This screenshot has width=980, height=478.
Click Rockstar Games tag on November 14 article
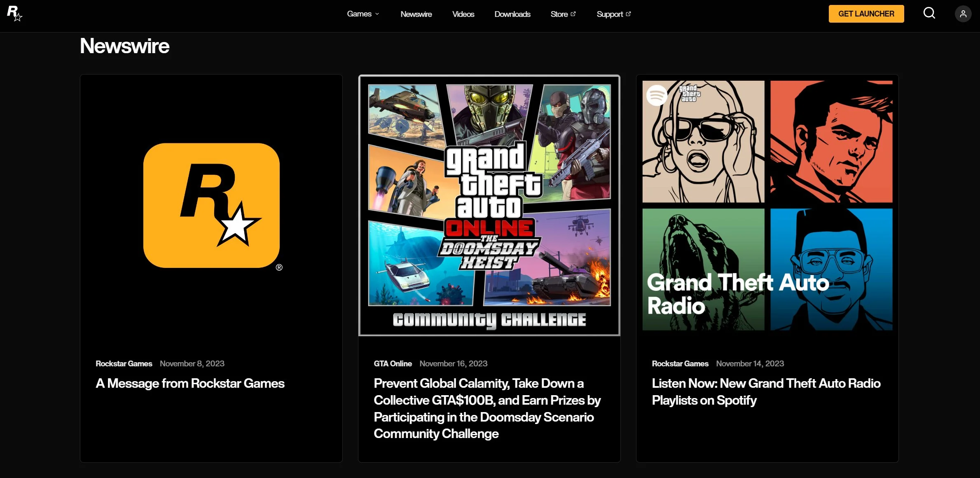(x=680, y=363)
